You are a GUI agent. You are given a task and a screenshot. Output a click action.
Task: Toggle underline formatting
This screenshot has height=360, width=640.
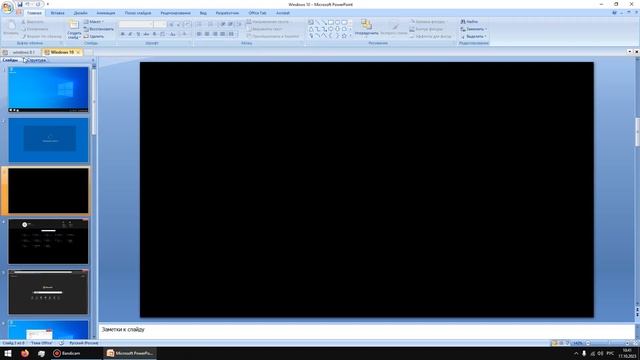(x=138, y=34)
